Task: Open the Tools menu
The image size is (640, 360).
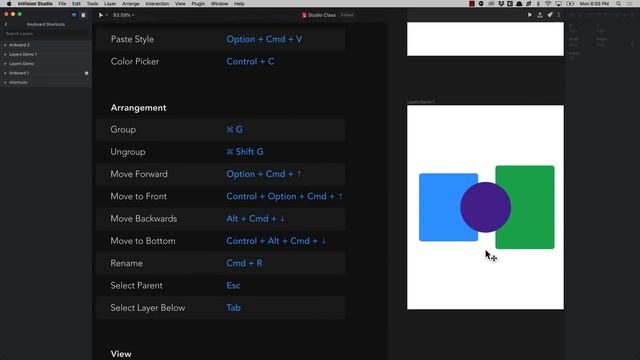Action: tap(92, 4)
